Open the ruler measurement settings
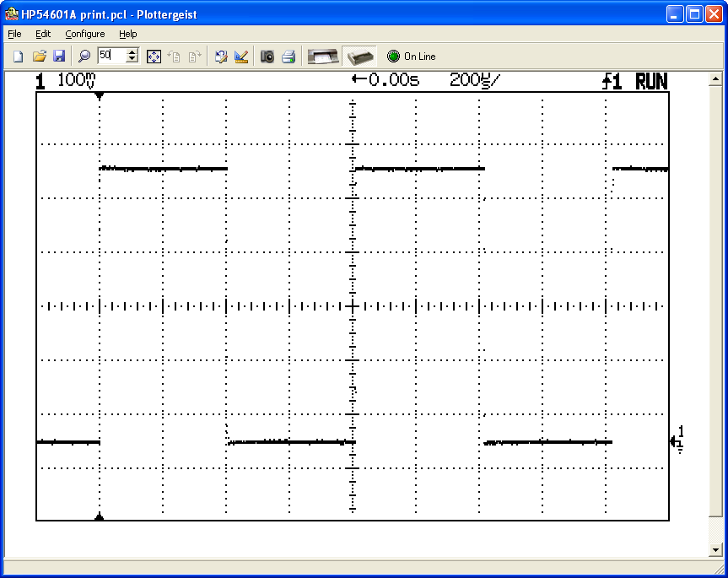This screenshot has width=728, height=578. [x=240, y=56]
